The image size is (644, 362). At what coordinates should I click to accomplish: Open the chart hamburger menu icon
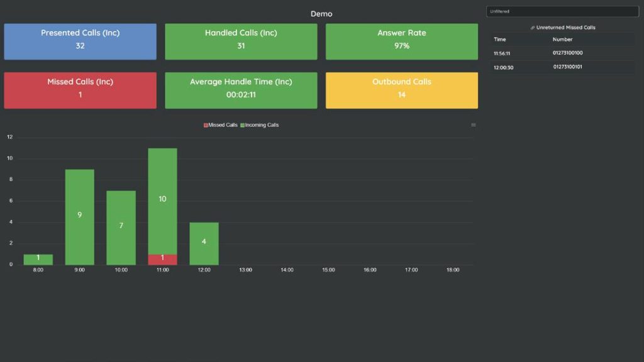pyautogui.click(x=474, y=125)
